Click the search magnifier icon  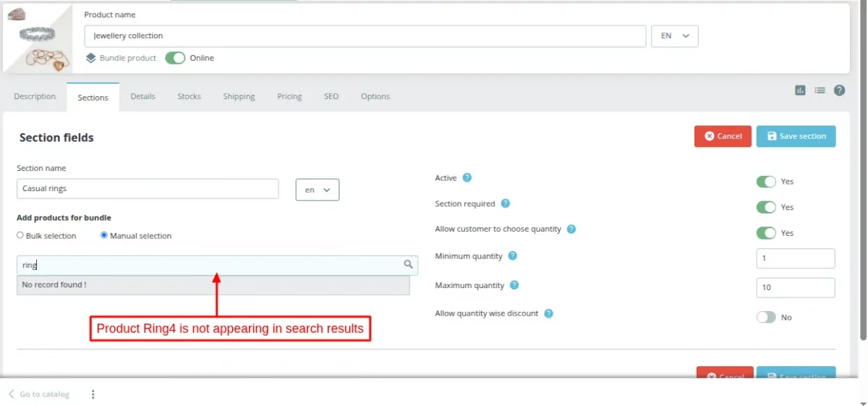tap(408, 265)
